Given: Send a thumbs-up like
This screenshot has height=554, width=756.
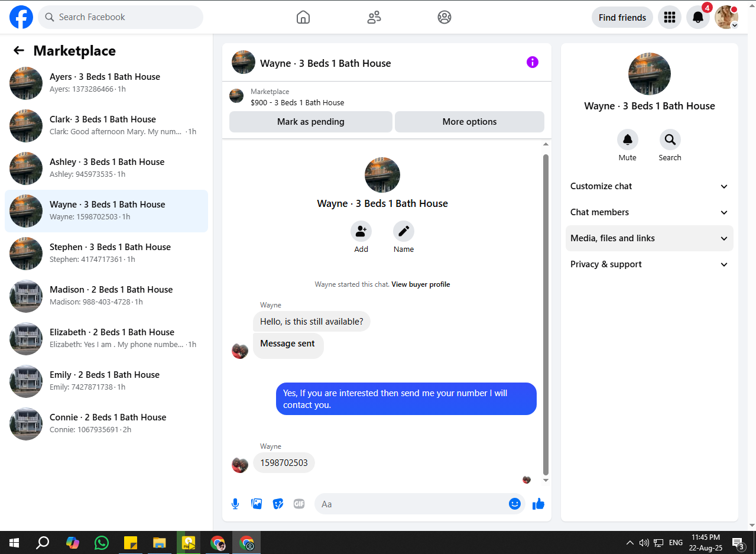Looking at the screenshot, I should [538, 504].
